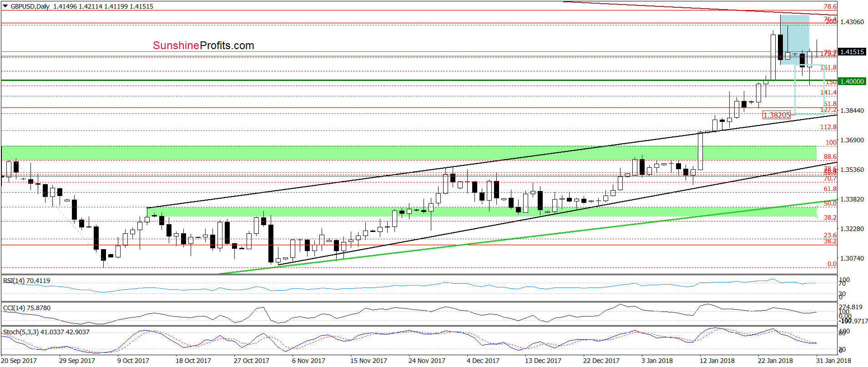The image size is (868, 367).
Task: Click the 1.36900 price axis value
Action: (x=852, y=140)
